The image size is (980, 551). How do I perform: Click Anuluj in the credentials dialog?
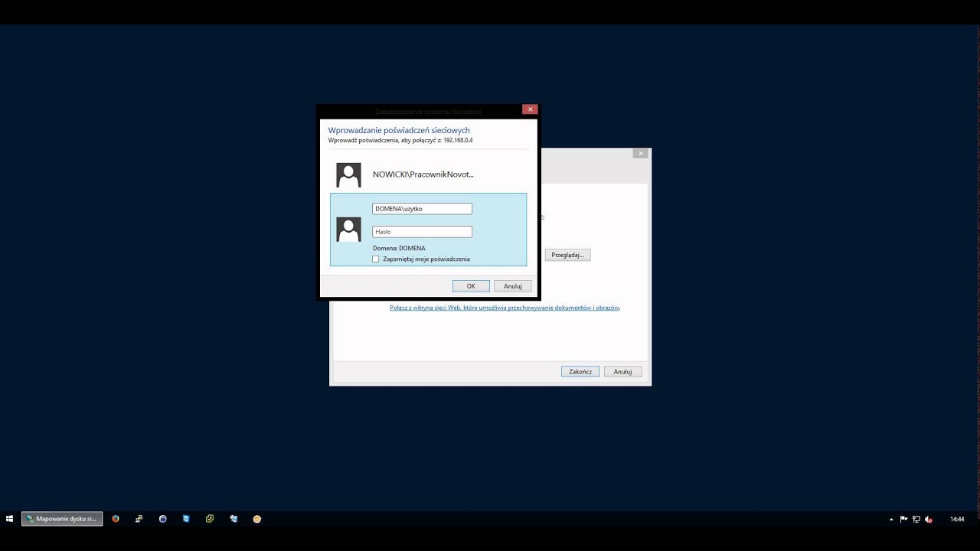[513, 286]
